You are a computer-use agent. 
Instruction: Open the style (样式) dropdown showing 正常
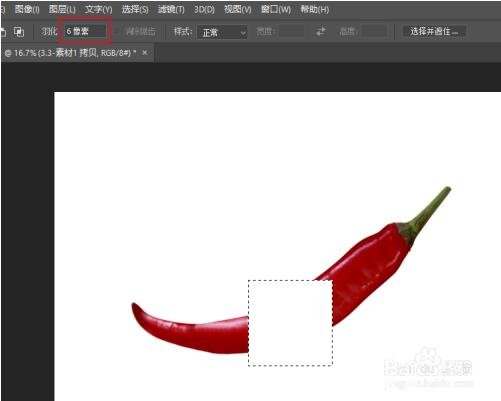pyautogui.click(x=222, y=32)
